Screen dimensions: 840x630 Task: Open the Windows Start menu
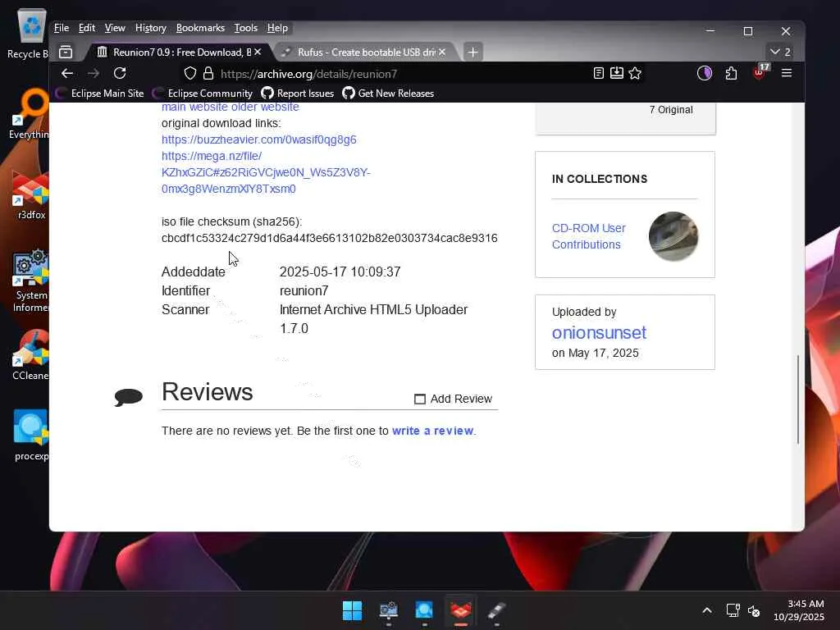[x=352, y=610]
